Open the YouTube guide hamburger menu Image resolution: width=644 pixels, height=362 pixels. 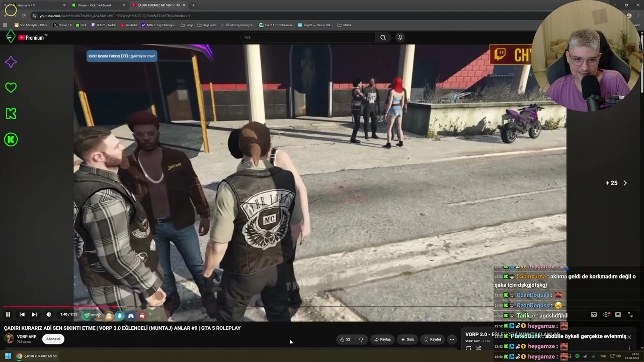9,37
